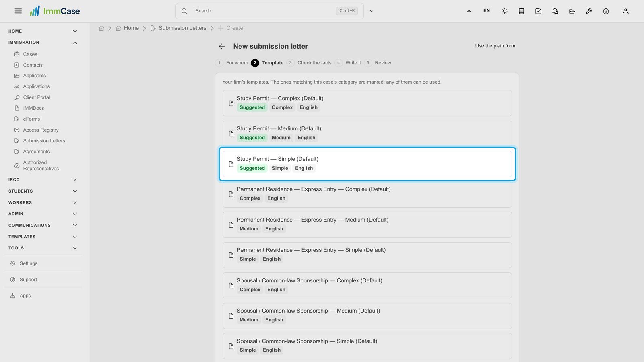This screenshot has width=644, height=362.
Task: Go to step 3 Check the facts
Action: pos(309,63)
